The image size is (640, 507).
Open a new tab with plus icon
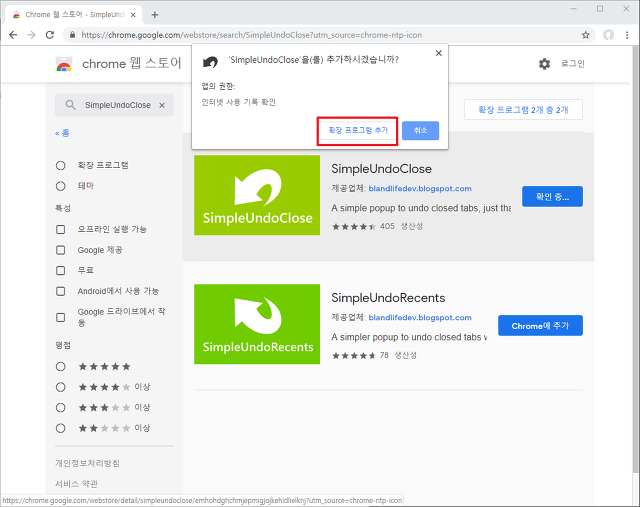coord(155,15)
